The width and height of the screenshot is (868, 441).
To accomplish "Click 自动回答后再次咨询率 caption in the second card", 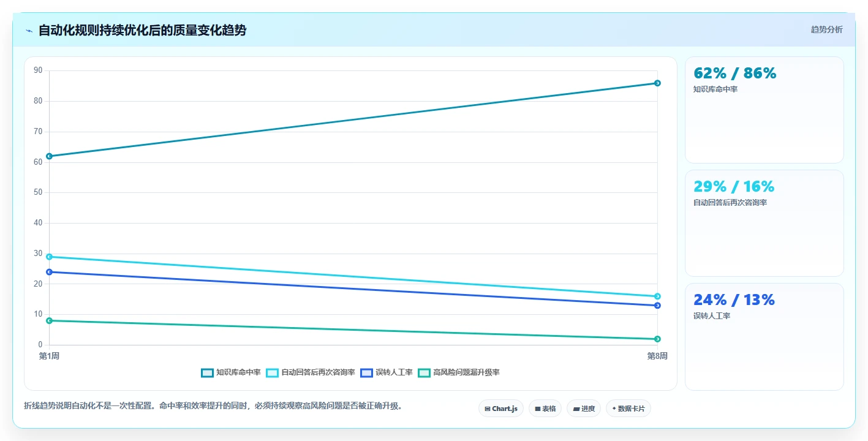I will coord(730,203).
